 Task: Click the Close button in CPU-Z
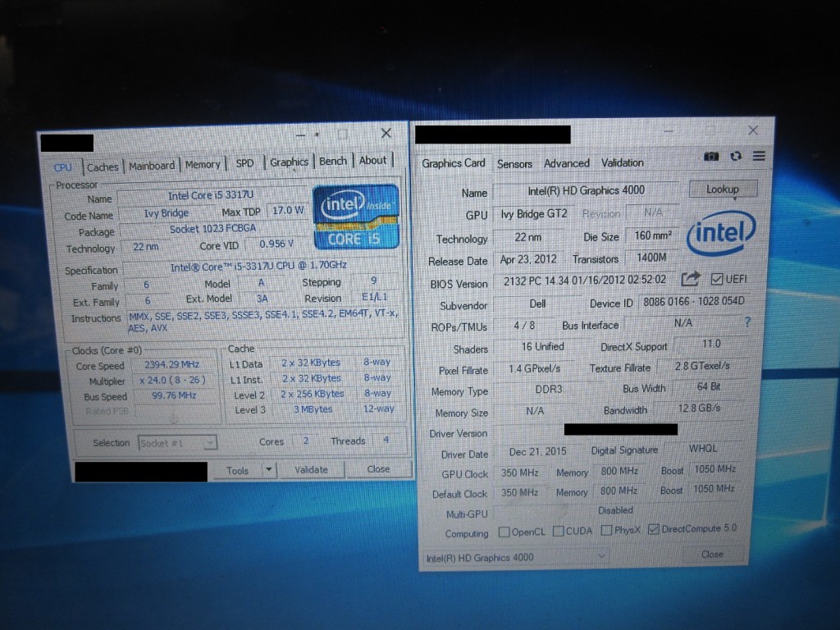[x=378, y=468]
